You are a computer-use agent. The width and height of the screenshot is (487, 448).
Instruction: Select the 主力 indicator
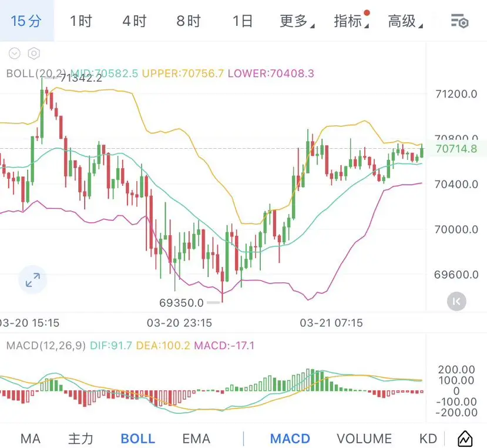80,439
